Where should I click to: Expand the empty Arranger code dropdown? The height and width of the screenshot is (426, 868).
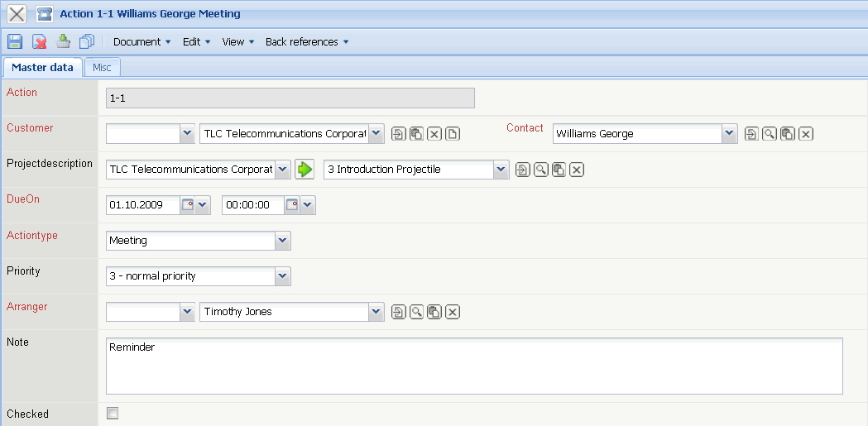[x=188, y=312]
